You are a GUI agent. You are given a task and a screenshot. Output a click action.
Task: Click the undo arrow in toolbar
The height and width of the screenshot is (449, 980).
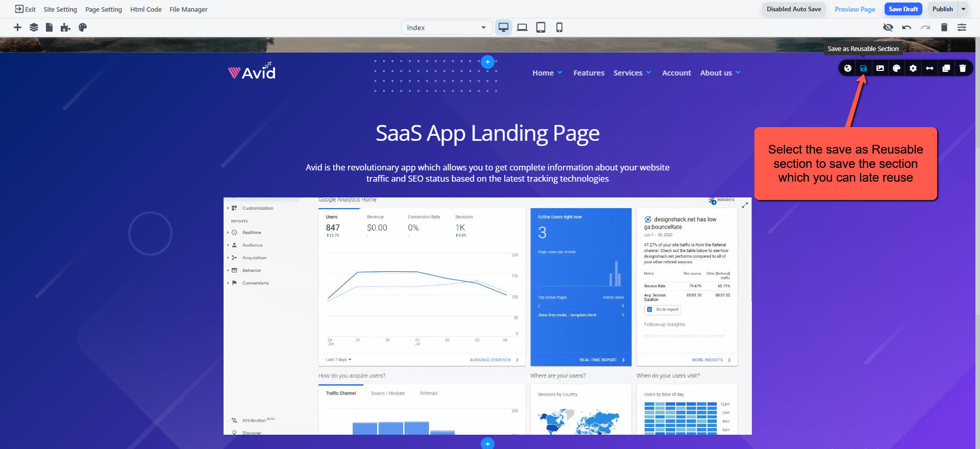click(906, 28)
